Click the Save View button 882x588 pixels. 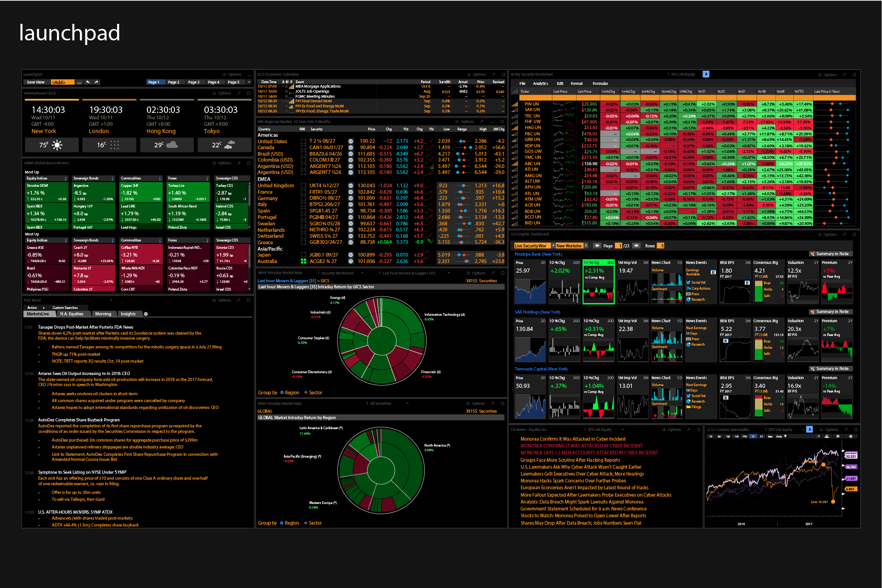[x=36, y=82]
